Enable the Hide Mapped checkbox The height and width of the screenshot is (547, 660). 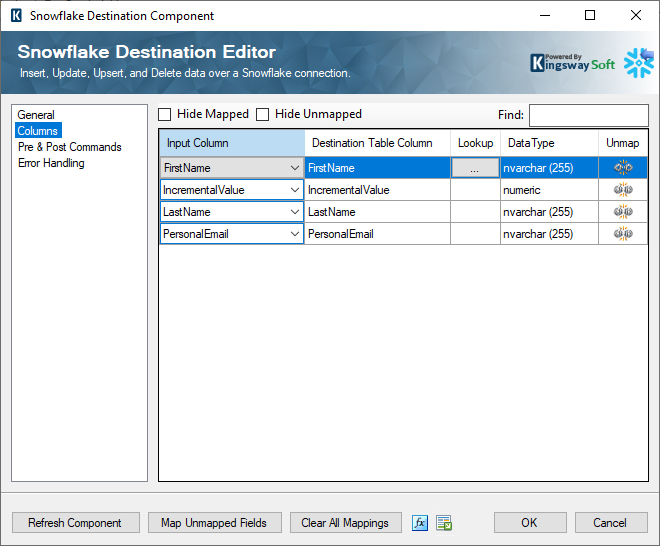(165, 114)
